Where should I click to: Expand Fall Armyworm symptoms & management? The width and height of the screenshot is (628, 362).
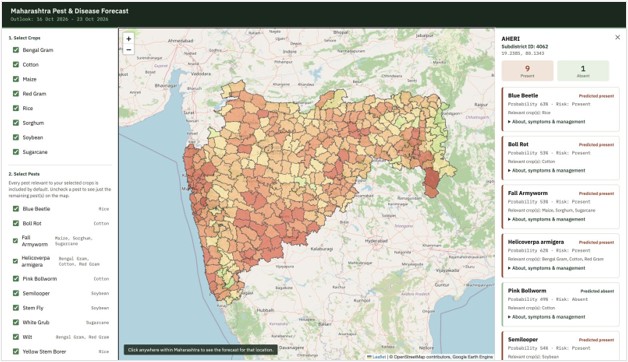tap(547, 219)
